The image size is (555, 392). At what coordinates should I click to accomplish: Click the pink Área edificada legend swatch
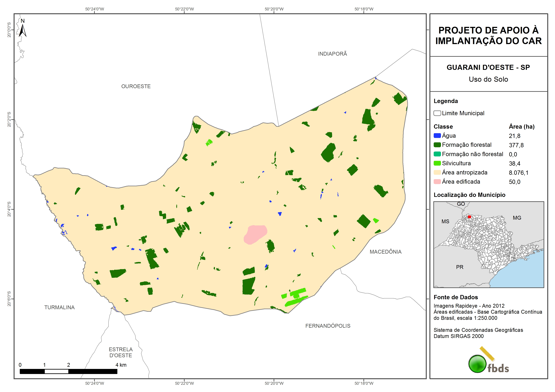coord(437,181)
